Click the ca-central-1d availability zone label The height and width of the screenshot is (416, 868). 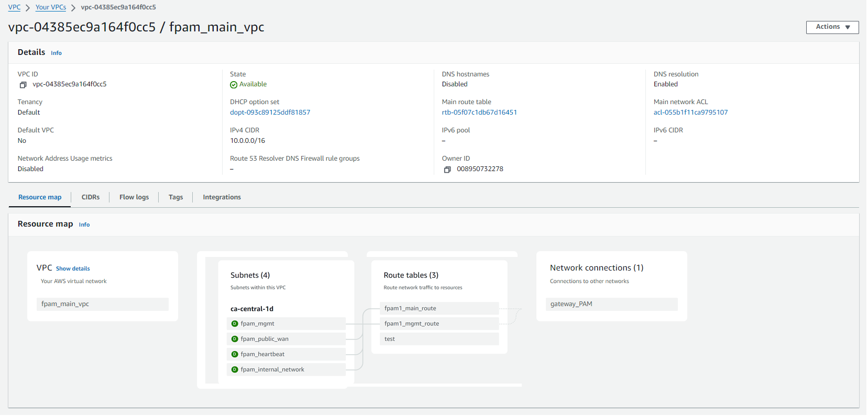click(252, 309)
